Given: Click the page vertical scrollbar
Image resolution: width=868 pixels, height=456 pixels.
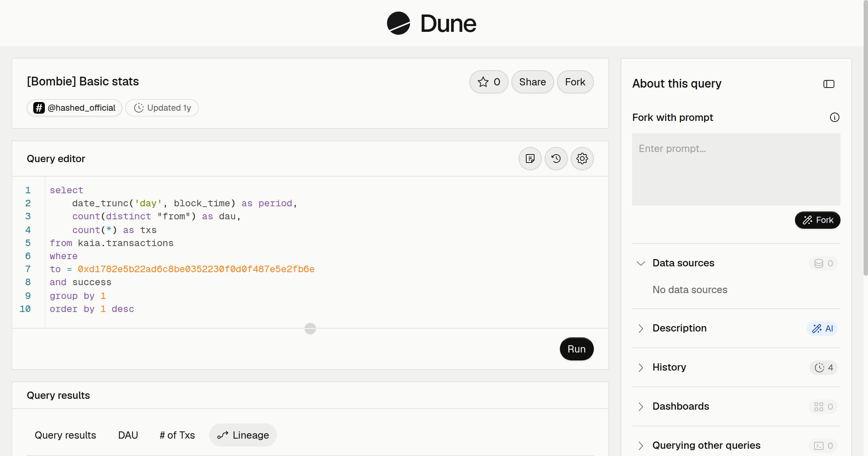Looking at the screenshot, I should pos(865,138).
